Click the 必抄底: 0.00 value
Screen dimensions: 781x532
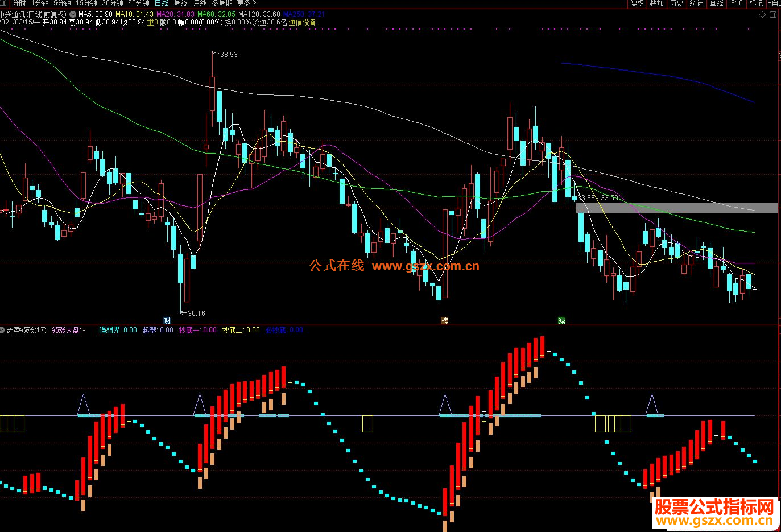(284, 330)
